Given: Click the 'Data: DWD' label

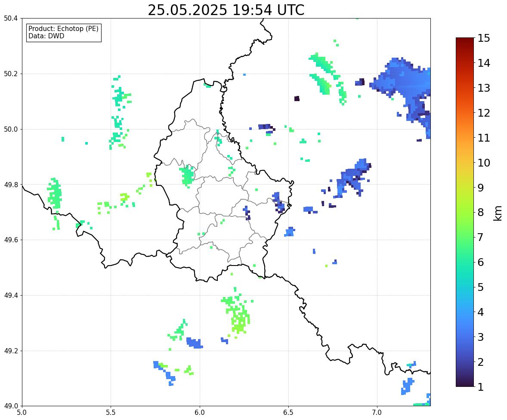Looking at the screenshot, I should 46,36.
